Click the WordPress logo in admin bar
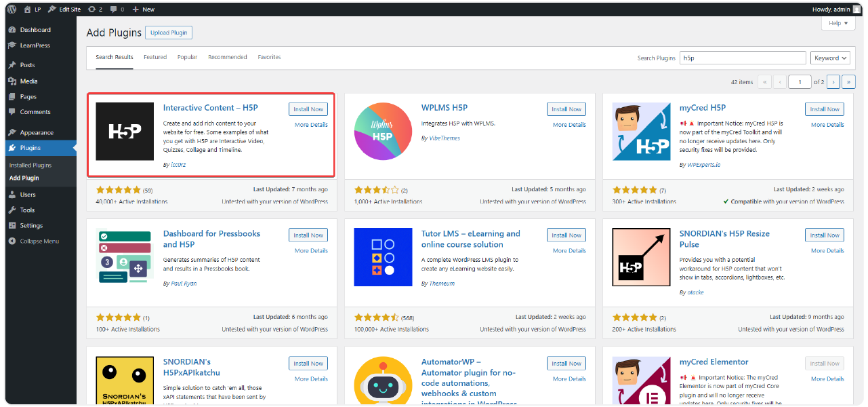 pos(12,9)
